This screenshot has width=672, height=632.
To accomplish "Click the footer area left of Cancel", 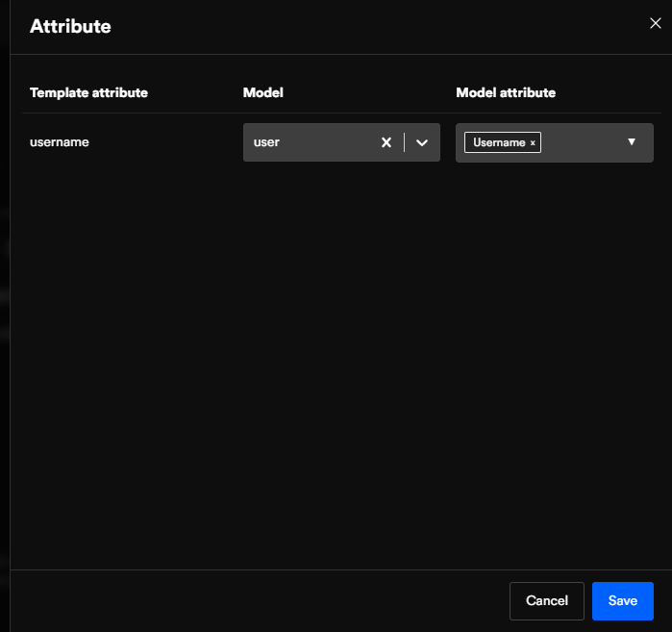I will 260,600.
